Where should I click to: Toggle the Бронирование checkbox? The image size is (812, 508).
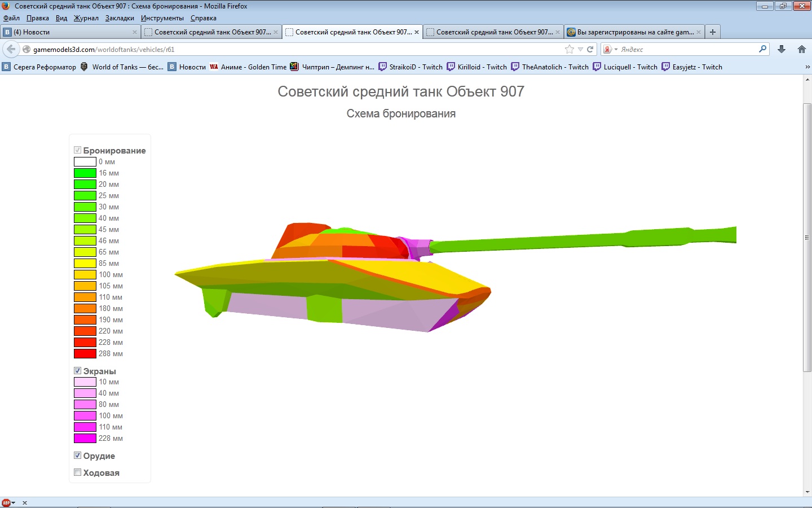point(78,150)
